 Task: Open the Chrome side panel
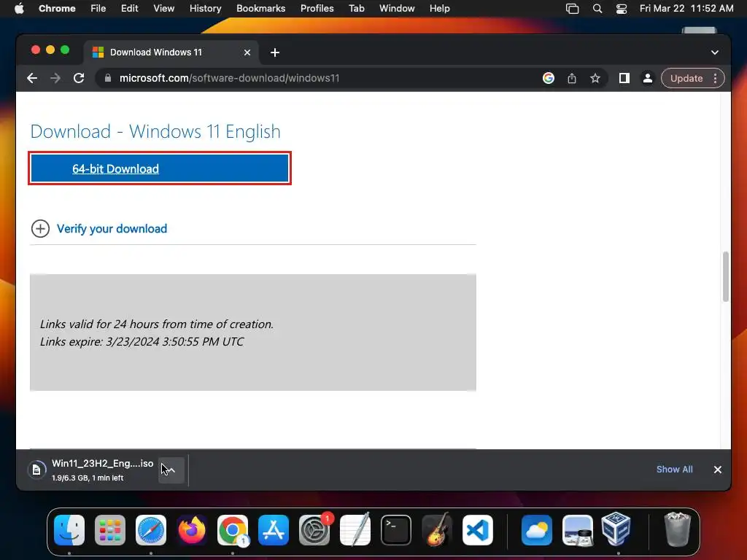[624, 78]
